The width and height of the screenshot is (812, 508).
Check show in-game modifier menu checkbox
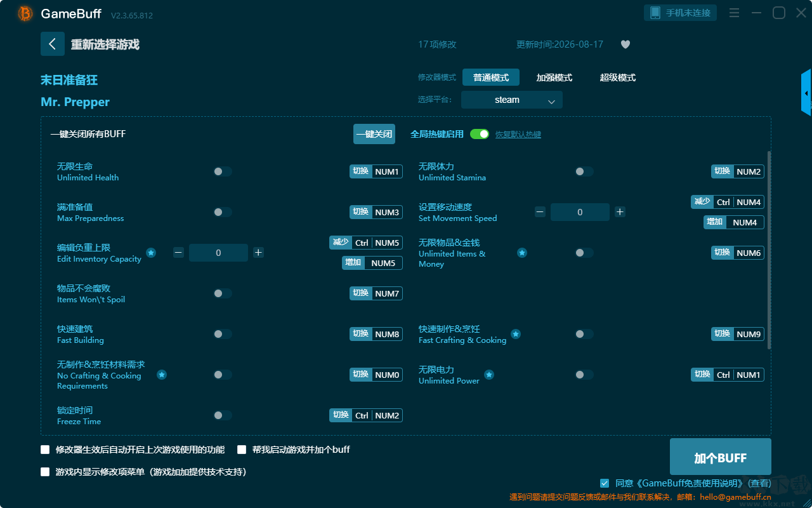pos(45,472)
